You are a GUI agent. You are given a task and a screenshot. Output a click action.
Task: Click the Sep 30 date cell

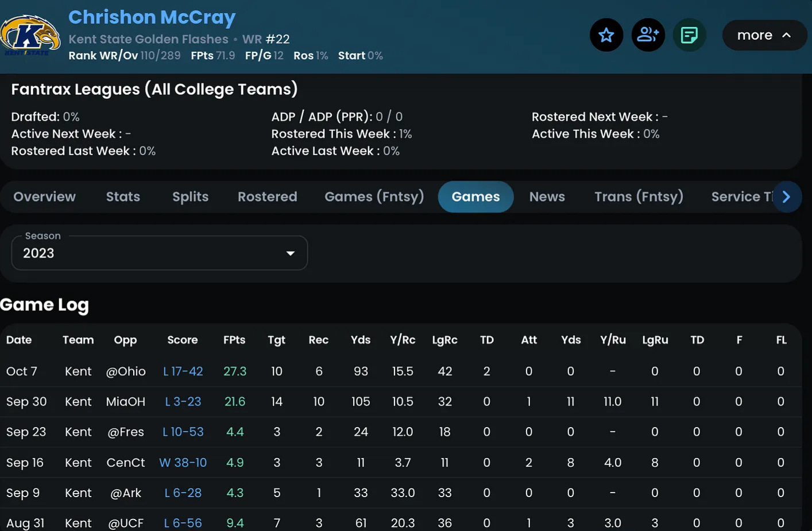click(26, 402)
